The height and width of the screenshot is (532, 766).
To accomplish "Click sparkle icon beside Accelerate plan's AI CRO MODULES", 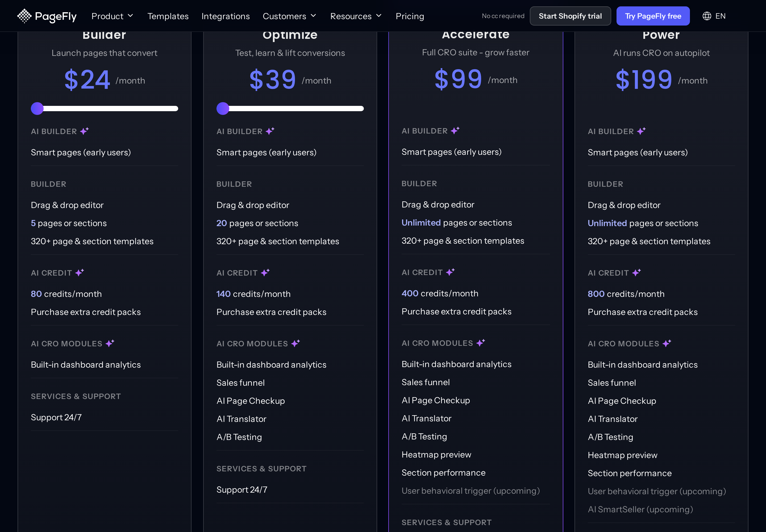I will pyautogui.click(x=481, y=342).
